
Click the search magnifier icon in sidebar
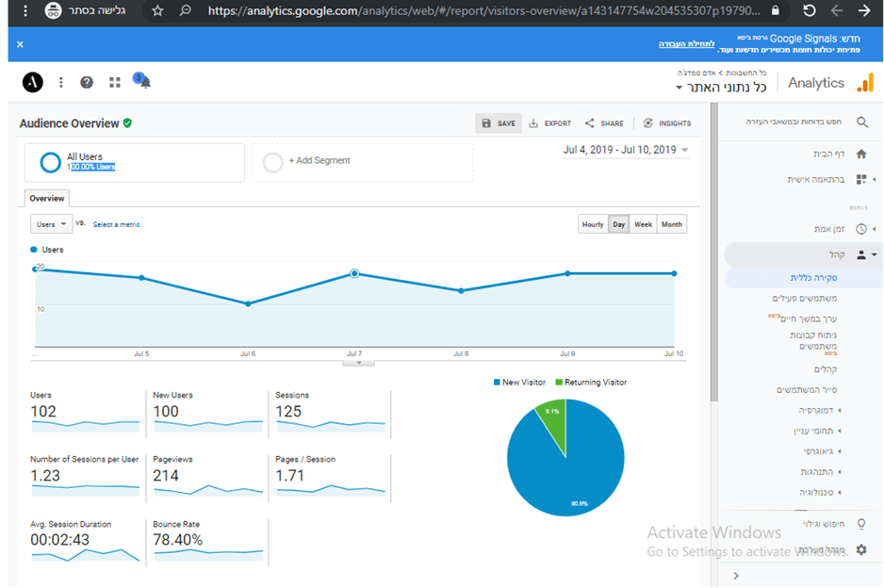click(861, 122)
